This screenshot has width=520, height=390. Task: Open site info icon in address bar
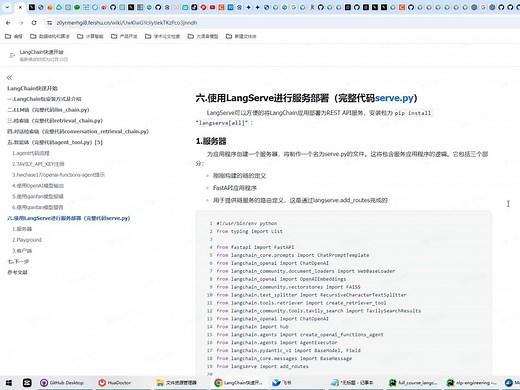(x=49, y=23)
